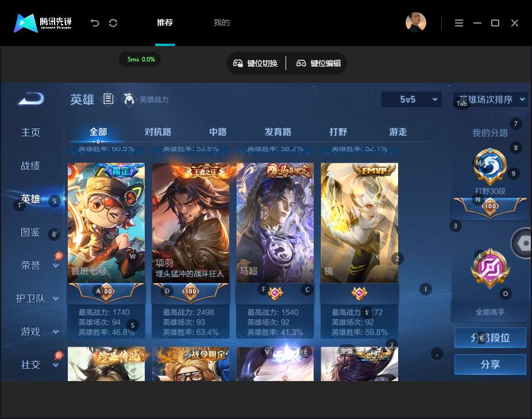Select the 发育路 hero filter tab
The height and width of the screenshot is (419, 532).
[278, 132]
